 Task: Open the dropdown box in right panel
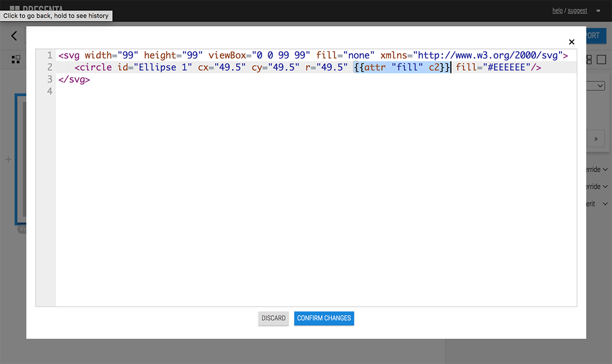596,86
